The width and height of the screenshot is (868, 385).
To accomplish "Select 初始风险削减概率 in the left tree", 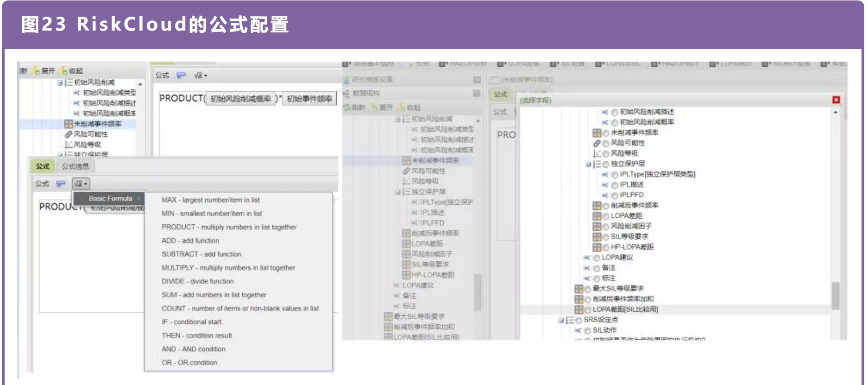I will tap(109, 113).
